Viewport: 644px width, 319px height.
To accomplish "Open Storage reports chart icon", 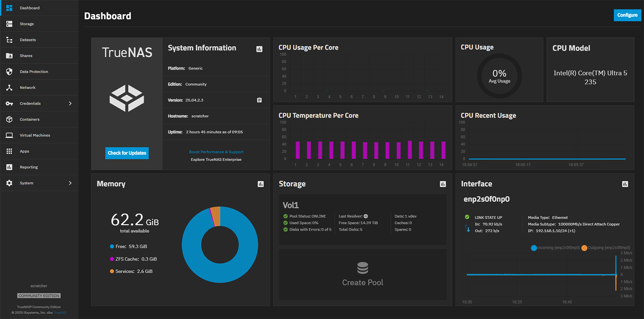I will [443, 184].
